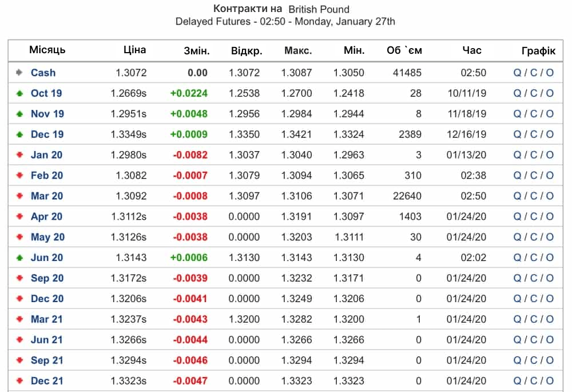Click the red down arrow beside Dec 20
572x392 pixels.
click(x=19, y=299)
